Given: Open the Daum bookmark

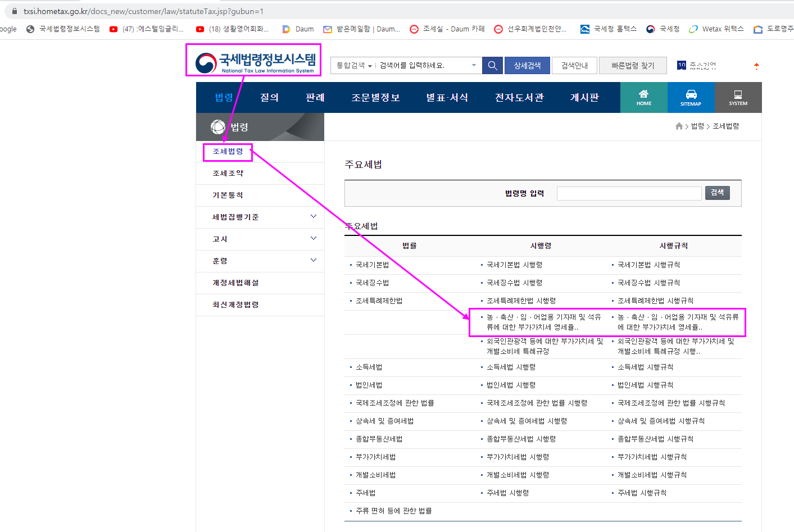Looking at the screenshot, I should point(298,29).
